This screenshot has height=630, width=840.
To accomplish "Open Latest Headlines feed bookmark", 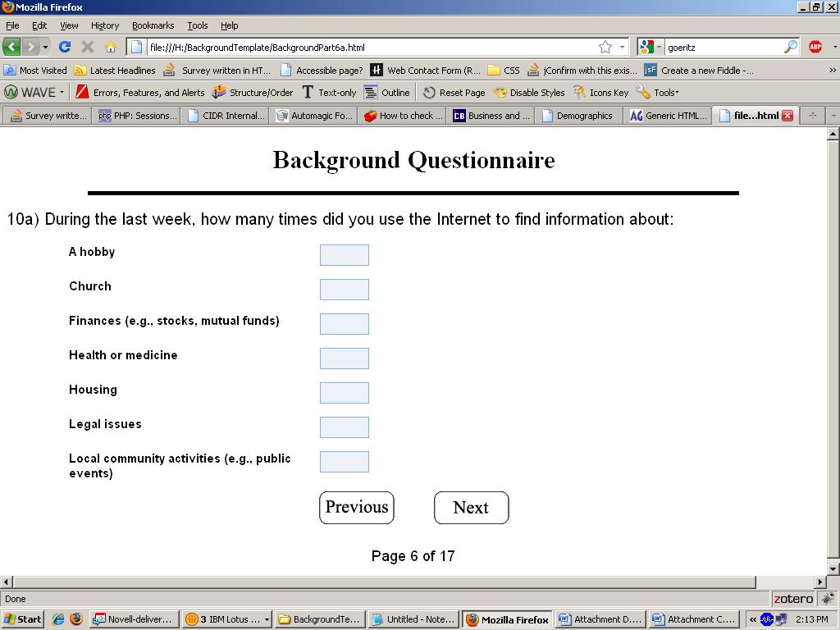I will (x=115, y=71).
